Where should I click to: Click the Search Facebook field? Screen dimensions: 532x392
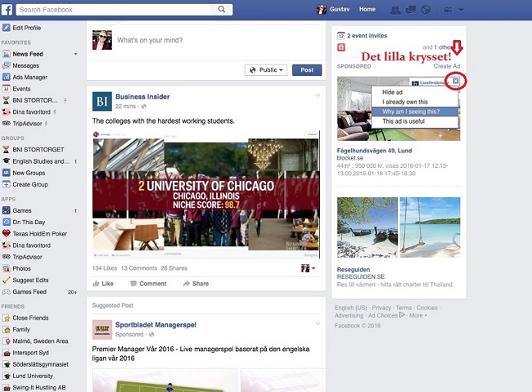tap(114, 10)
